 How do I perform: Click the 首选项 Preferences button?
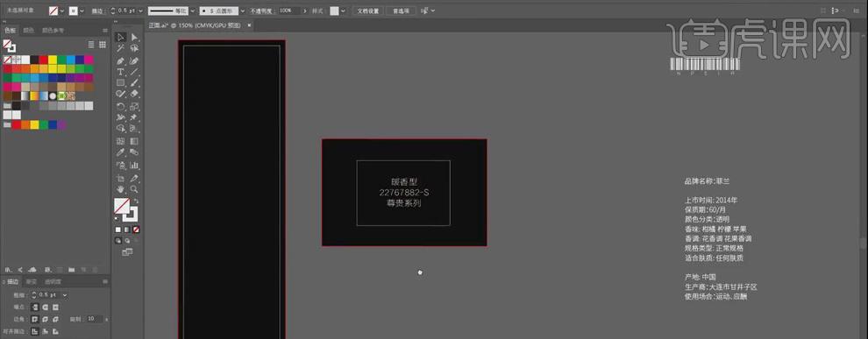coord(401,11)
